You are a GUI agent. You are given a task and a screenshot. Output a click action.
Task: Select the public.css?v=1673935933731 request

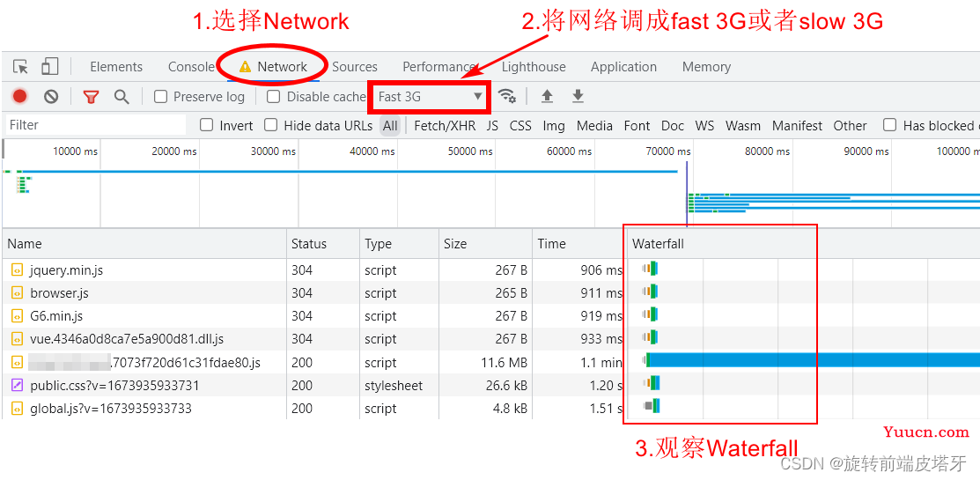[x=490, y=386]
